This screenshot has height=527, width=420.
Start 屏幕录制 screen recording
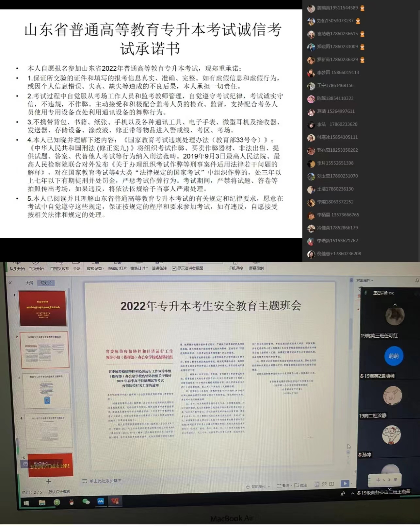point(256,268)
